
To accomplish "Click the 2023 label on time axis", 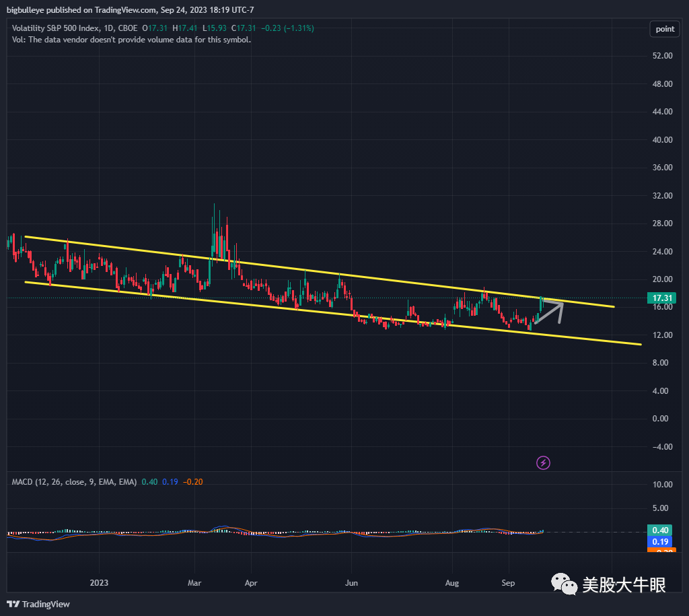I will click(99, 582).
